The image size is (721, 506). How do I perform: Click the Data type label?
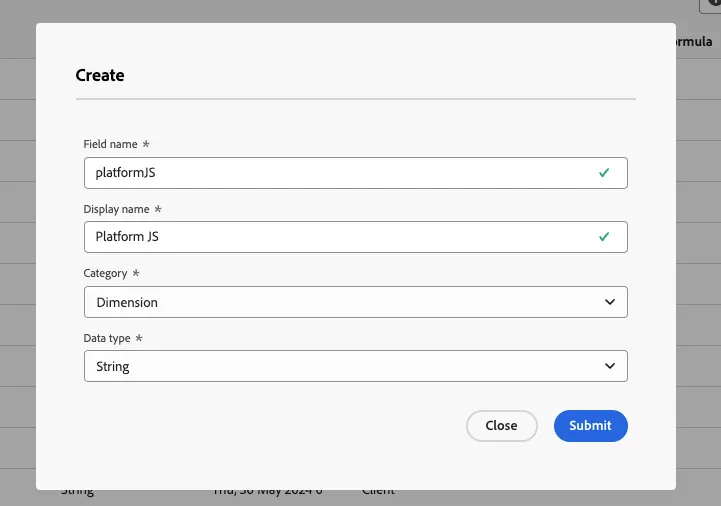[x=107, y=338]
